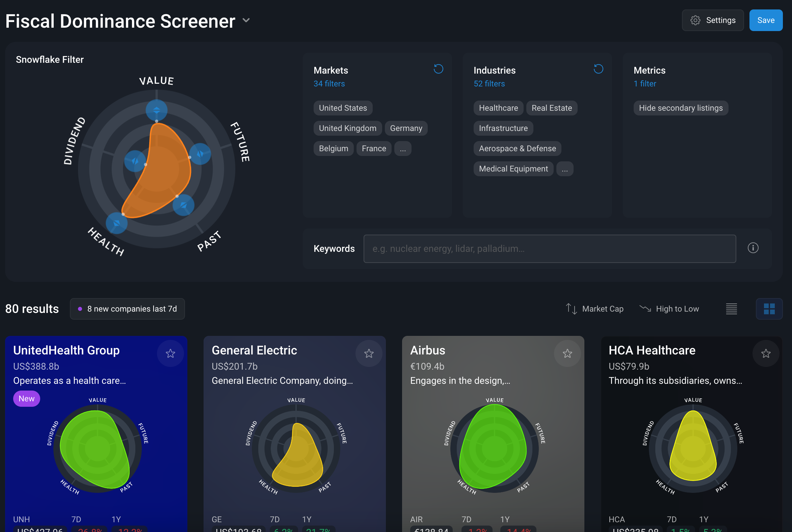Select the Future slider handle on snowflake

click(x=200, y=154)
